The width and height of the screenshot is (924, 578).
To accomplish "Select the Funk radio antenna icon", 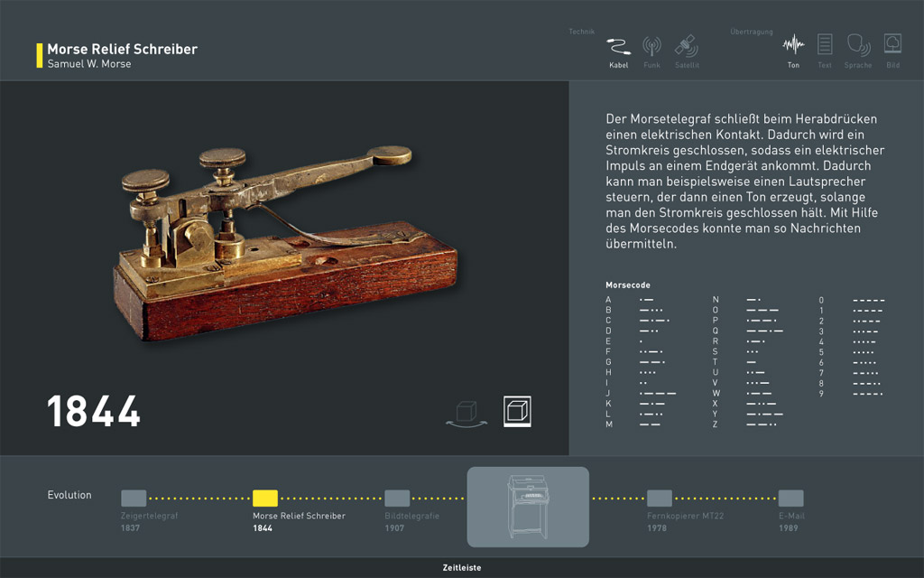I will click(x=651, y=46).
